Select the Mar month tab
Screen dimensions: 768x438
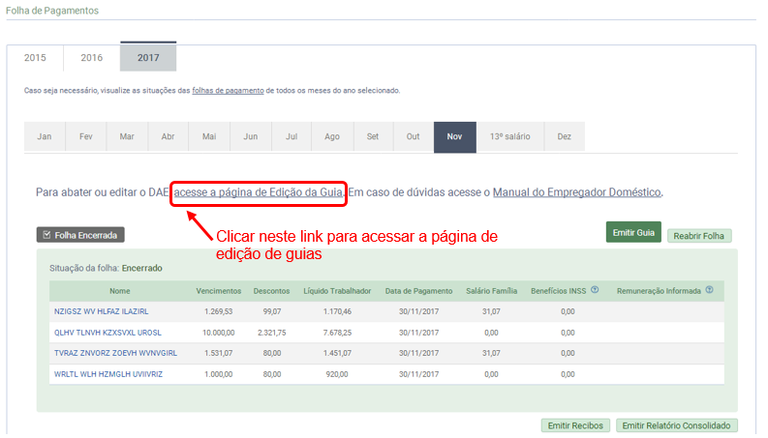click(127, 137)
